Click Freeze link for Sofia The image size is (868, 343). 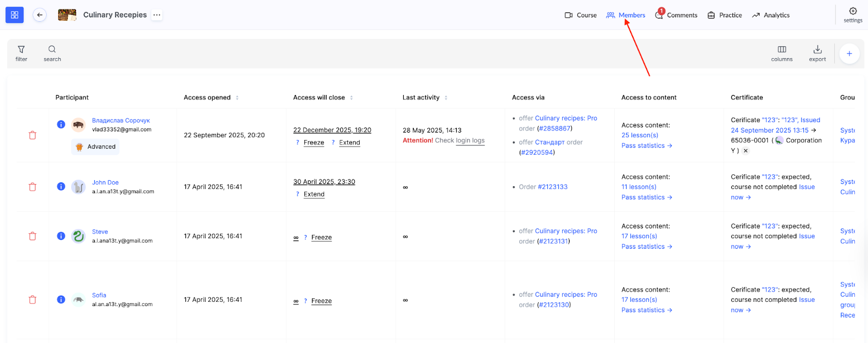pyautogui.click(x=321, y=301)
